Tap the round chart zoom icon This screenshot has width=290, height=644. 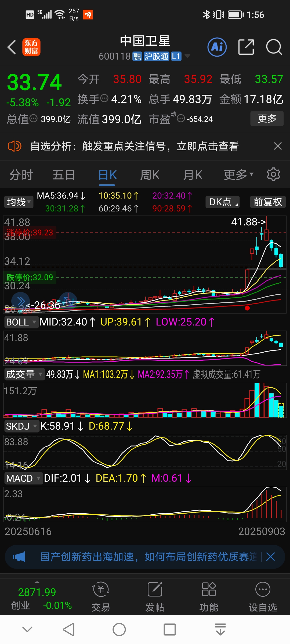68,301
